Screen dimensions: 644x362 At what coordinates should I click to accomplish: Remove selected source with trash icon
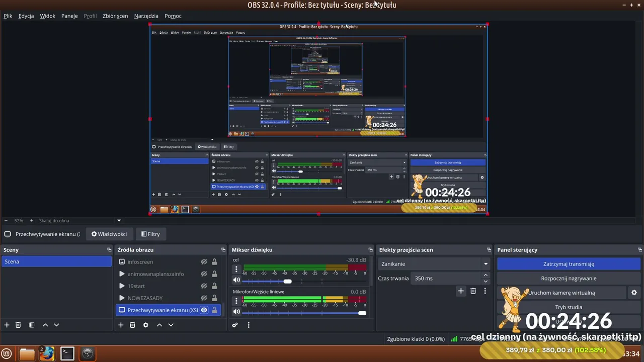click(132, 325)
